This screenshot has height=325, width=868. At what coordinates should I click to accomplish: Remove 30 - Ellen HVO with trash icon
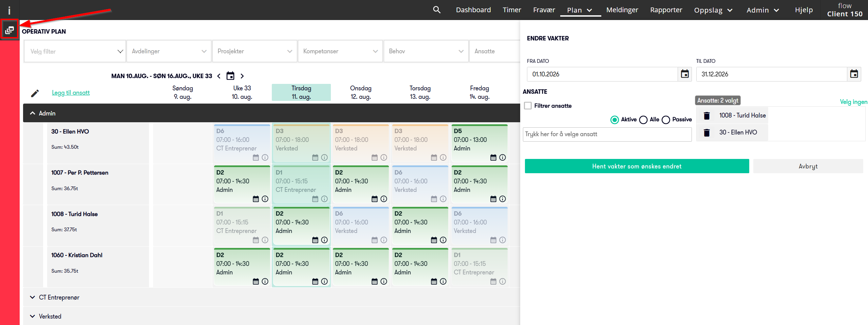[707, 132]
